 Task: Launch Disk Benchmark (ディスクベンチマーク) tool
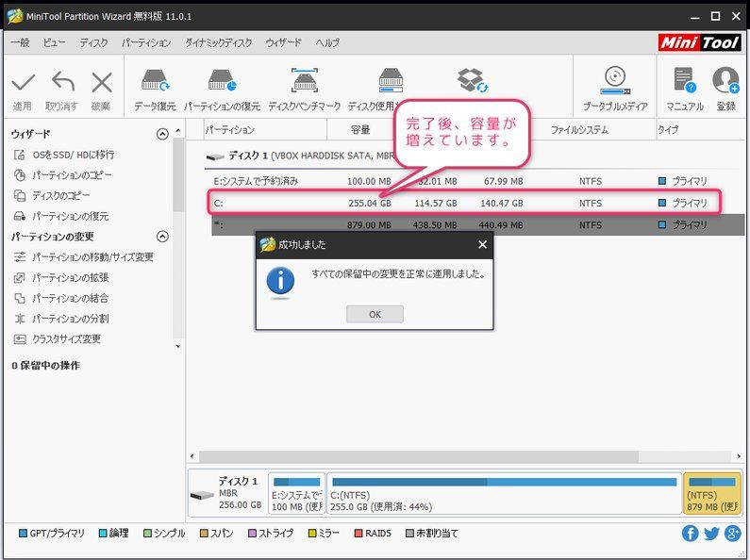(305, 80)
